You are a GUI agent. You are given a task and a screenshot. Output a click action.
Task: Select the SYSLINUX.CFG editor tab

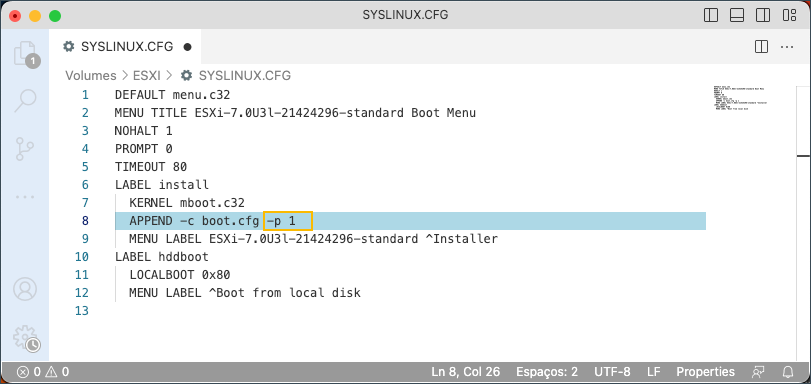(x=125, y=47)
